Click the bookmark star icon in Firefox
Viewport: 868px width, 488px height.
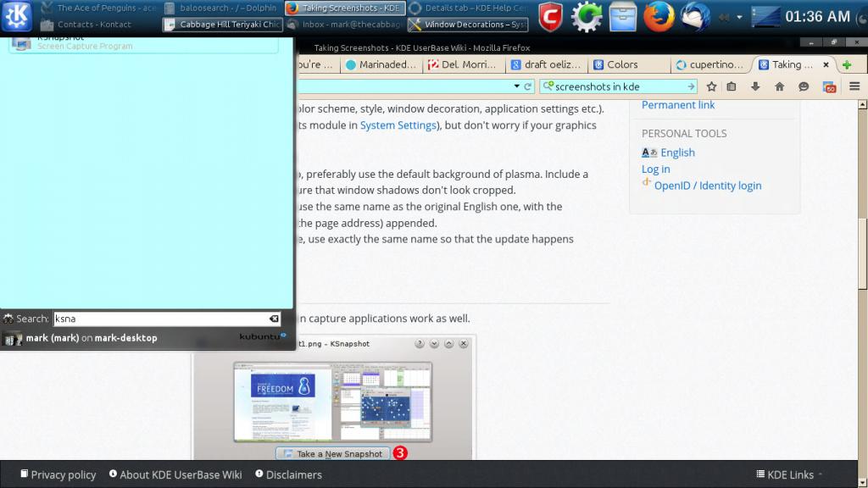pyautogui.click(x=712, y=86)
